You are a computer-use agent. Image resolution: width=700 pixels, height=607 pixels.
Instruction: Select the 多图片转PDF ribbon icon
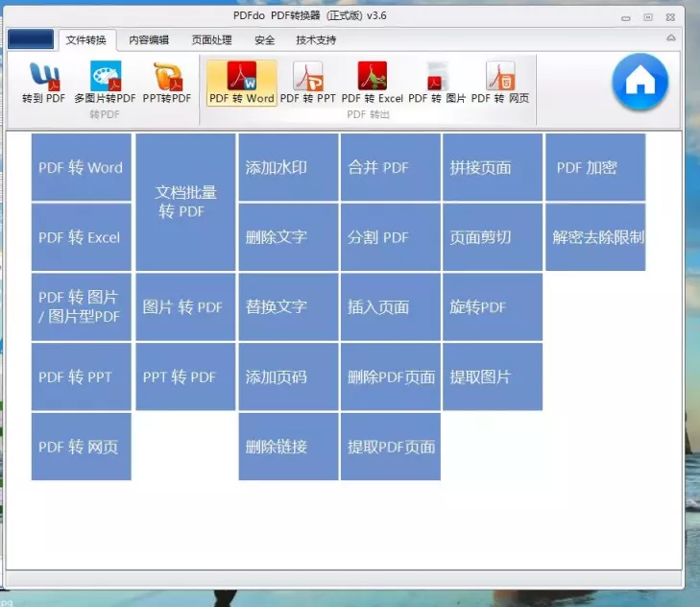(105, 83)
